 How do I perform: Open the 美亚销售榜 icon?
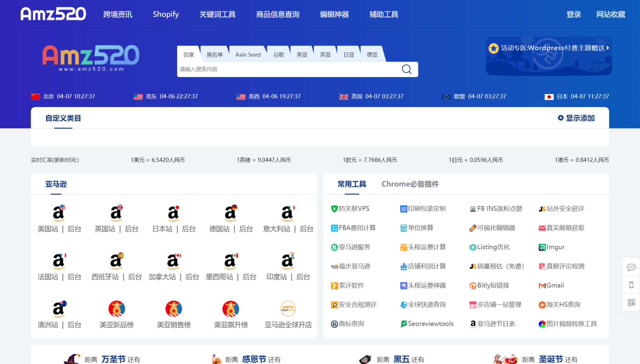[x=174, y=309]
